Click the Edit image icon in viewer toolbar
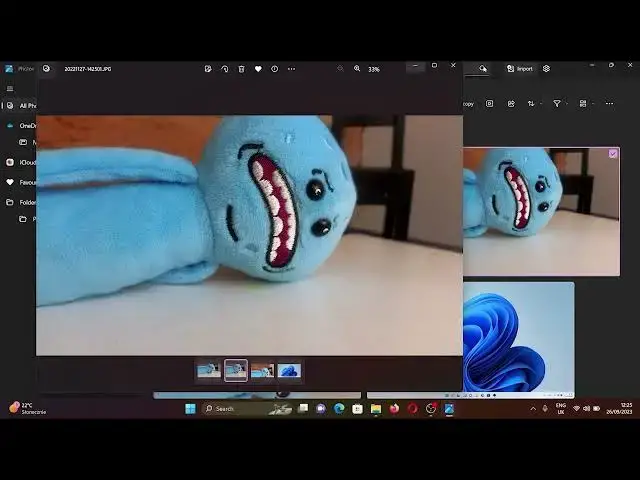This screenshot has width=640, height=480. (208, 69)
